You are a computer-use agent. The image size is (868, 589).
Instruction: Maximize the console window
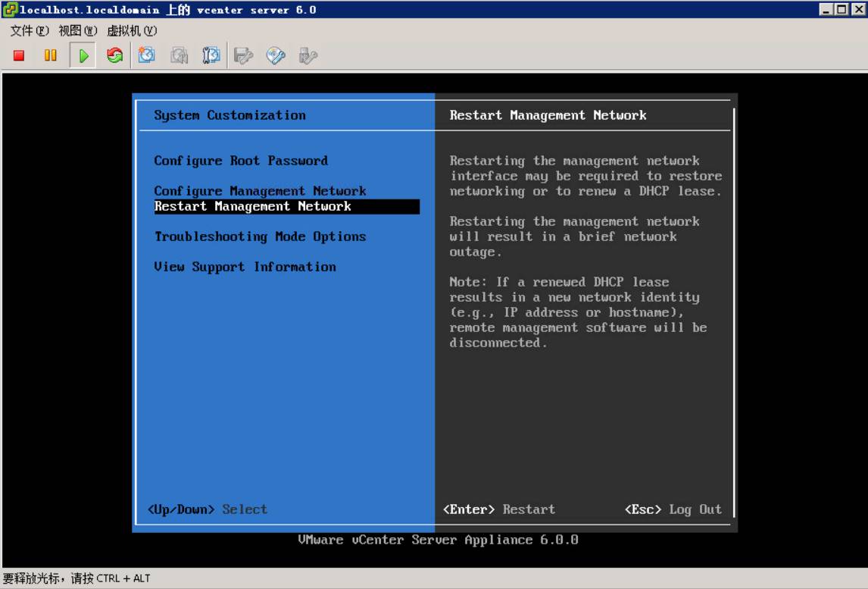pos(841,9)
